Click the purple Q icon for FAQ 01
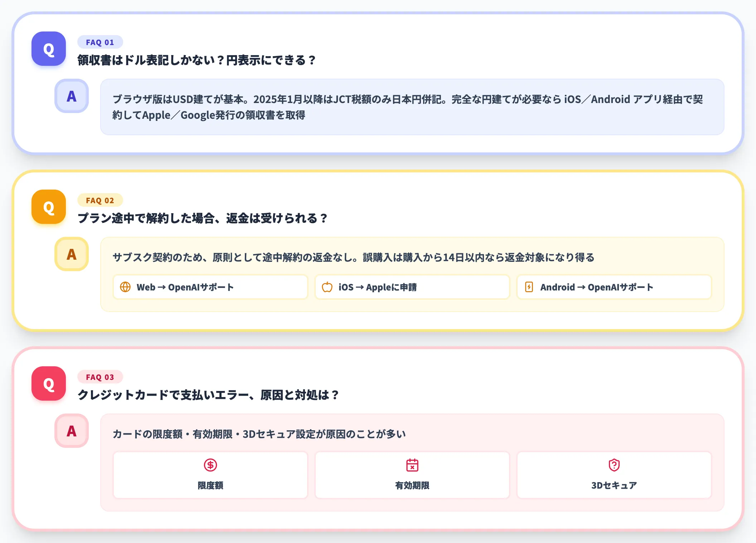The height and width of the screenshot is (543, 756). point(49,49)
